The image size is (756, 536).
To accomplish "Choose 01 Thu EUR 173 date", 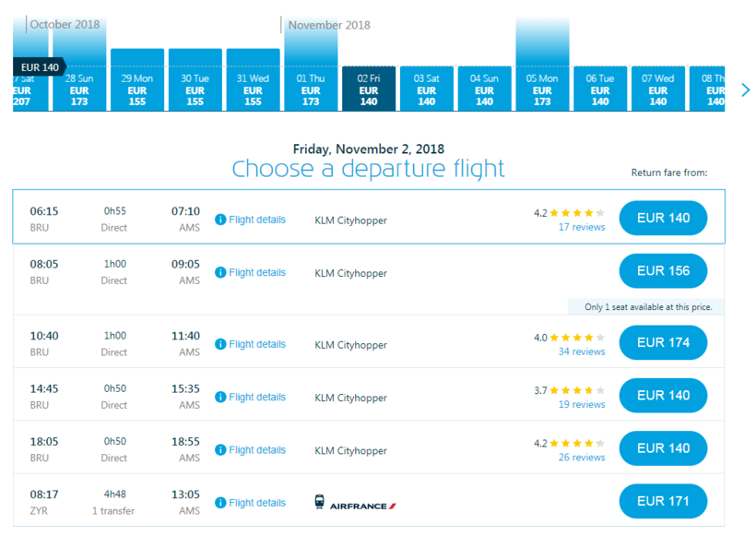I will [311, 89].
